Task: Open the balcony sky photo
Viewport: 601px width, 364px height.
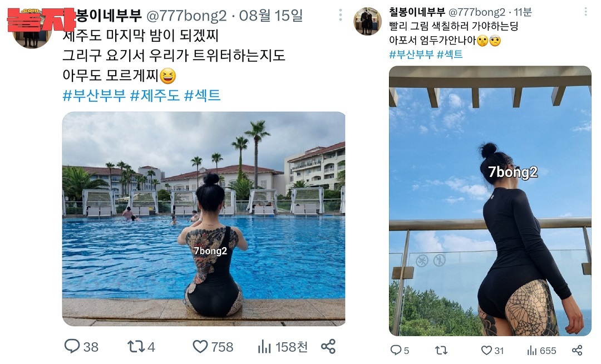Action: (490, 201)
